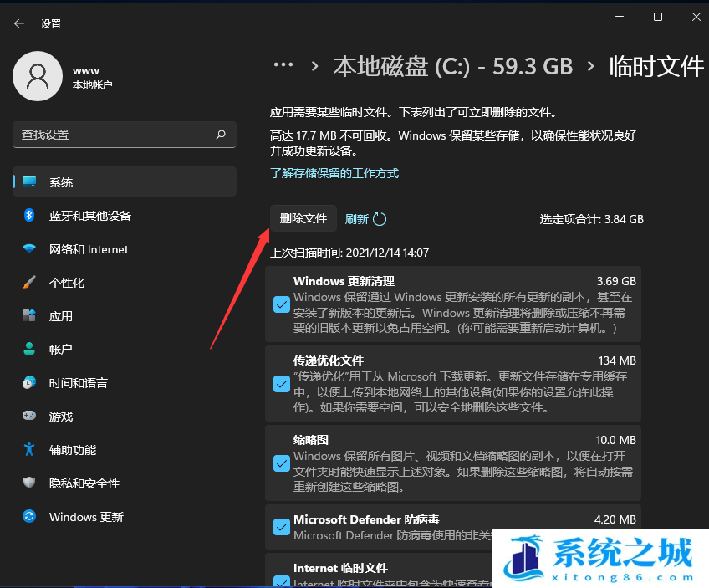Click the breadcrumb ellipsis menu
Screen dimensions: 709x588
click(283, 65)
